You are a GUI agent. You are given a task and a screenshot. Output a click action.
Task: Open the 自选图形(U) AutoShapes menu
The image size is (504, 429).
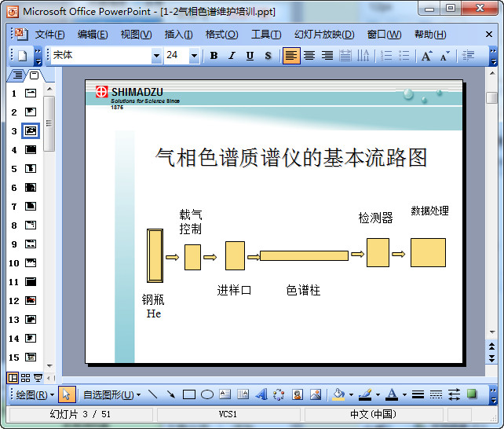tap(111, 395)
